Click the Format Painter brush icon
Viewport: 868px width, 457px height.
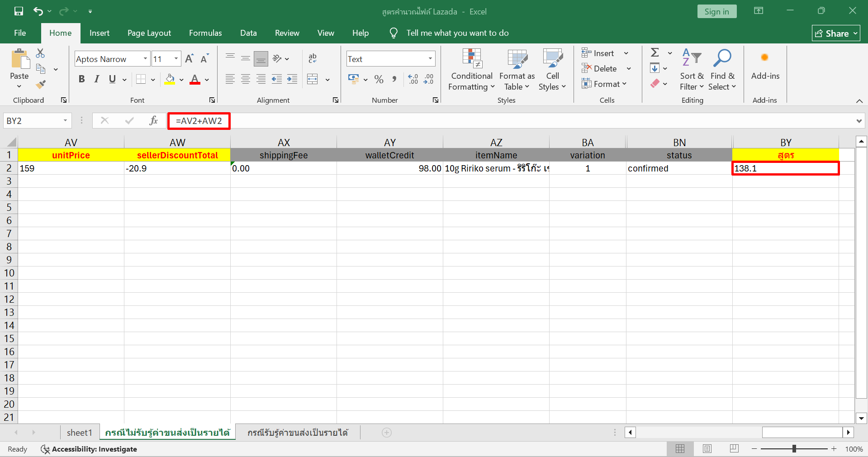point(41,85)
